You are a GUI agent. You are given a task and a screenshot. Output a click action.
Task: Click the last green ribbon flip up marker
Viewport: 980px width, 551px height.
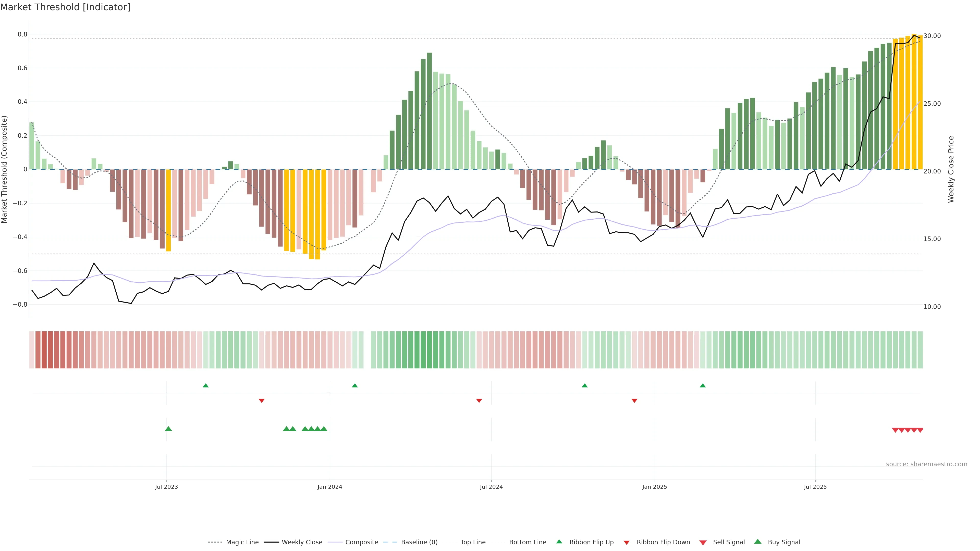click(x=703, y=386)
